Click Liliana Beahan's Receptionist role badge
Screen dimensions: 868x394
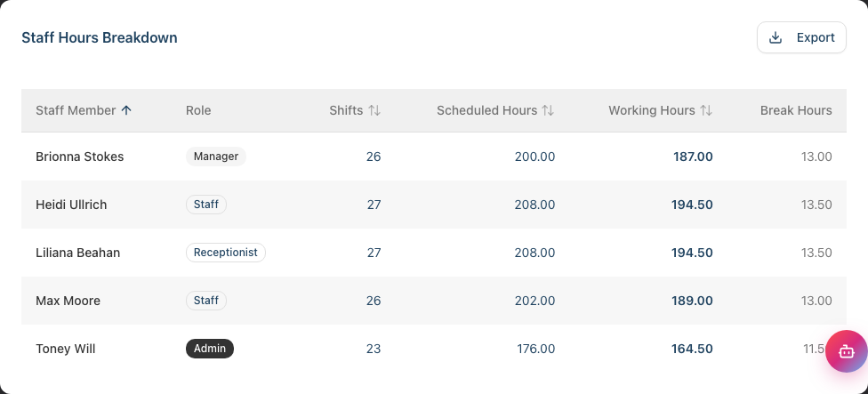[x=226, y=253]
